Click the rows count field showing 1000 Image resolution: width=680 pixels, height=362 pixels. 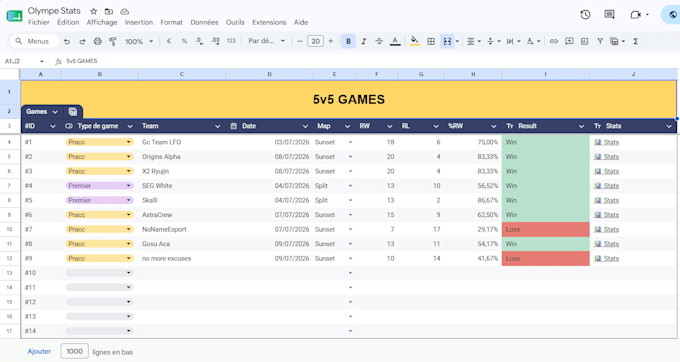pos(75,352)
